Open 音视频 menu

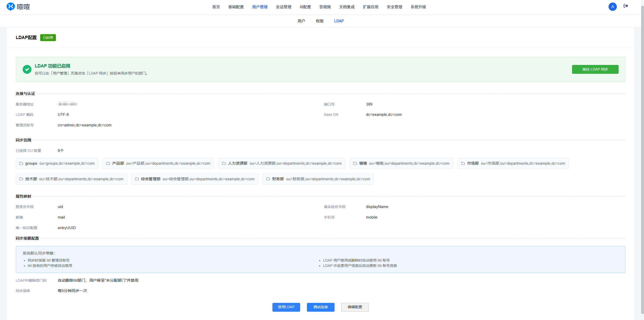[325, 7]
